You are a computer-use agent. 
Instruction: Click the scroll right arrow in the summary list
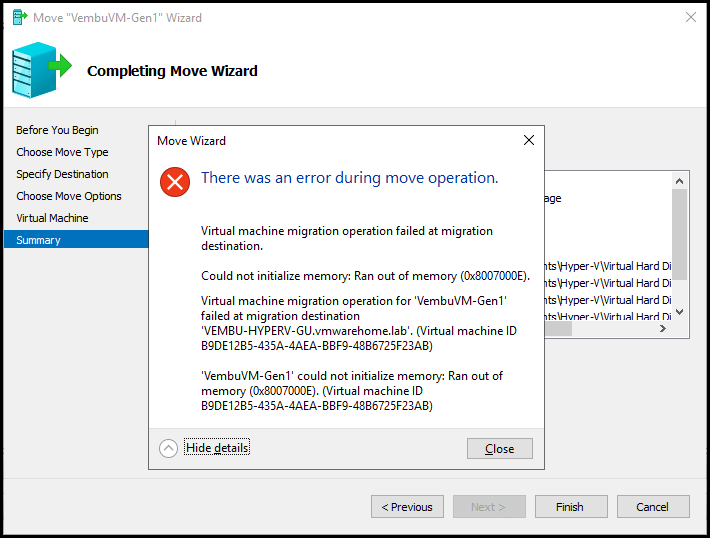pos(663,328)
